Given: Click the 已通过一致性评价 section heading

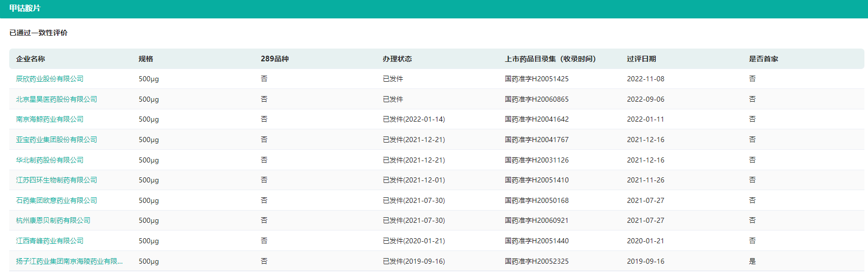Looking at the screenshot, I should tap(38, 33).
